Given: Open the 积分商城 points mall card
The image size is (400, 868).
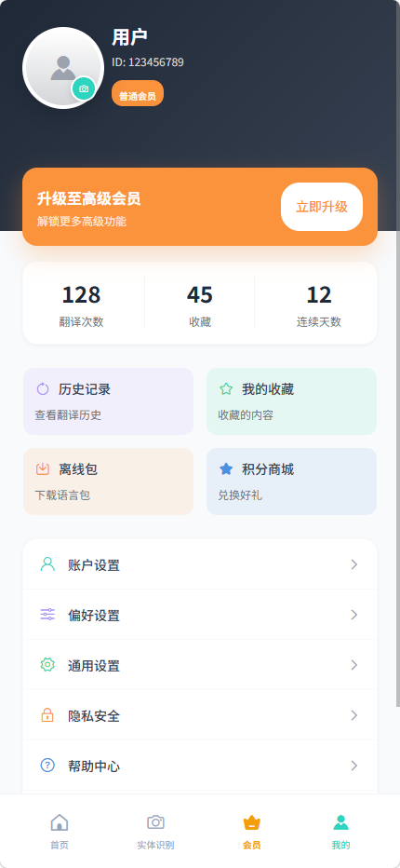Looking at the screenshot, I should [291, 481].
